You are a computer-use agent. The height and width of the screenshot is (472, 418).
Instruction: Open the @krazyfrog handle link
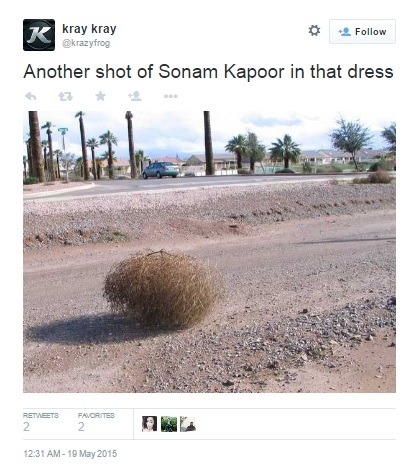tap(86, 43)
